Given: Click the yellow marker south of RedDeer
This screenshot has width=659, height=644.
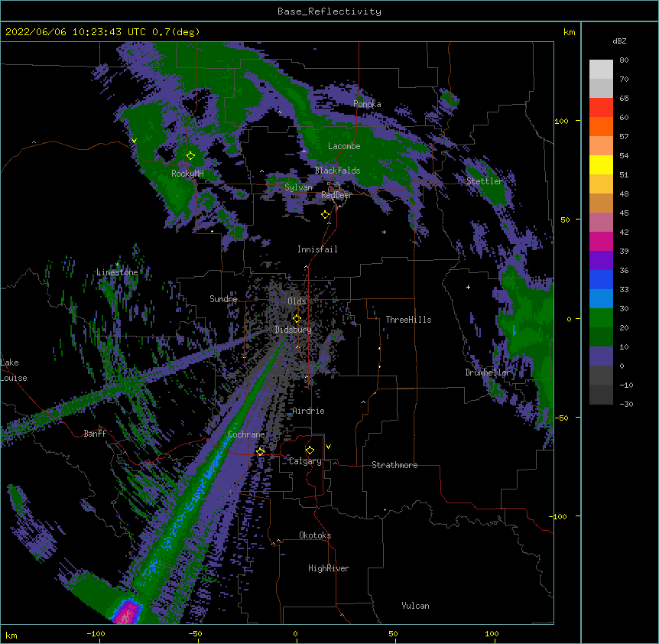Looking at the screenshot, I should pos(326,215).
